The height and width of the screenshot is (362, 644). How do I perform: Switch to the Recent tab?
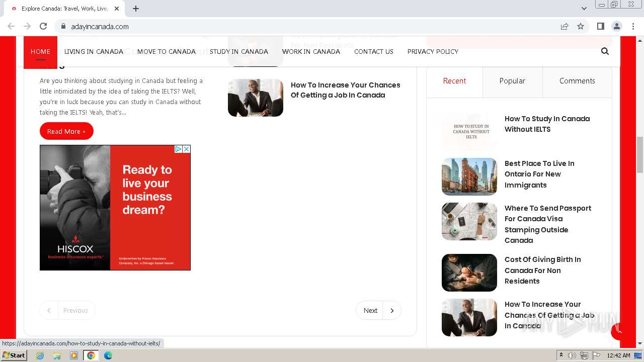coord(454,81)
